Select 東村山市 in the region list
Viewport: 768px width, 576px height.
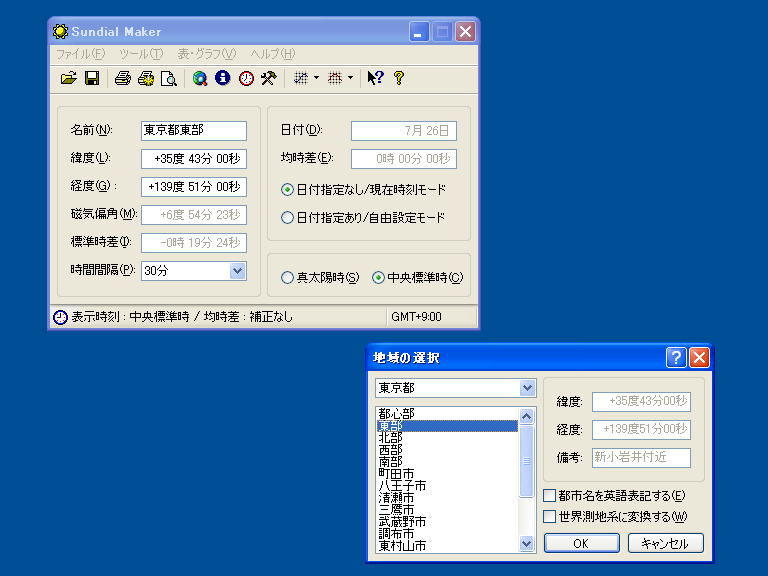point(447,546)
